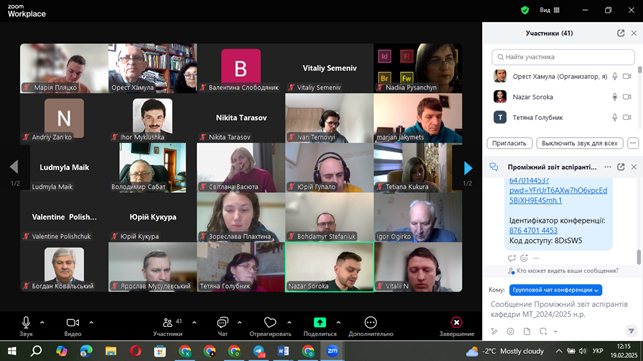
Task: Click the green Share screen icon
Action: [x=320, y=322]
